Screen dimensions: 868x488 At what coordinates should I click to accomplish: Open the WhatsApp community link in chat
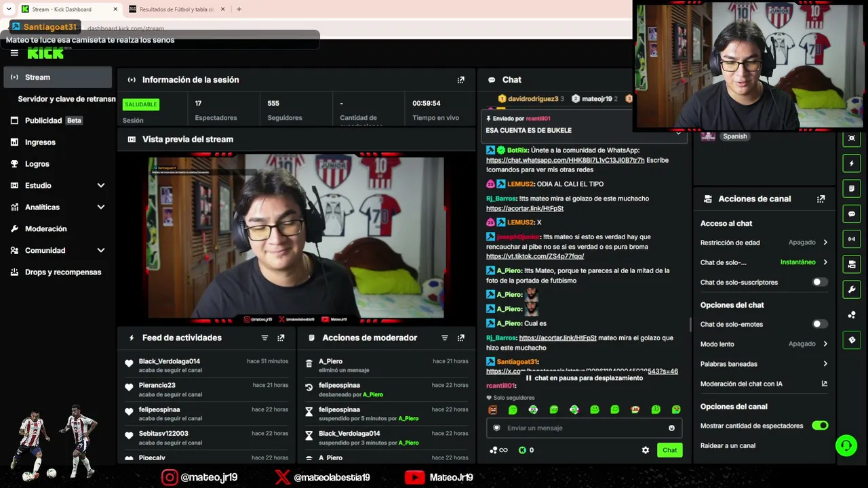coord(566,161)
